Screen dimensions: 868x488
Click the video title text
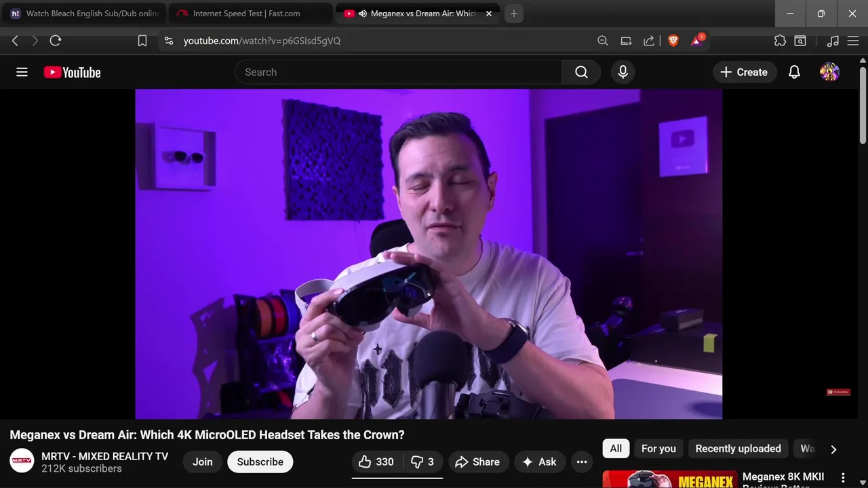click(207, 434)
